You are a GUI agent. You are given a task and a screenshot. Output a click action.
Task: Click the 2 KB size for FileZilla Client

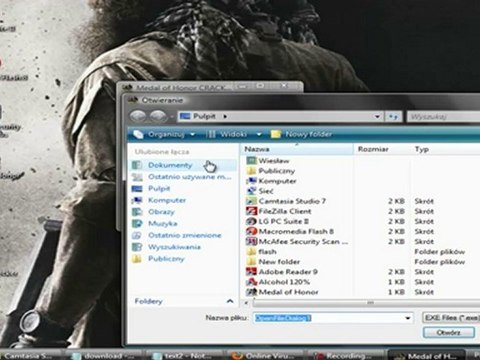[x=396, y=211]
